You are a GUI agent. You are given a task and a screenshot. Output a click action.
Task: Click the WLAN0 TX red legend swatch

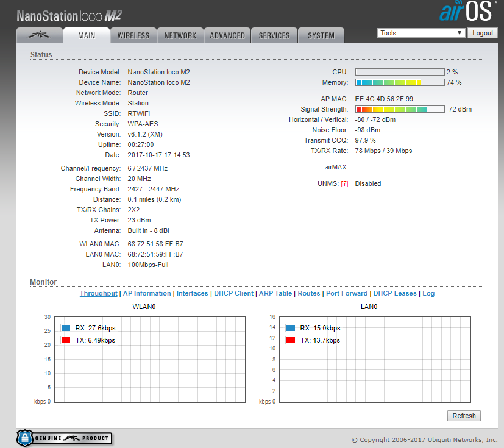66,340
